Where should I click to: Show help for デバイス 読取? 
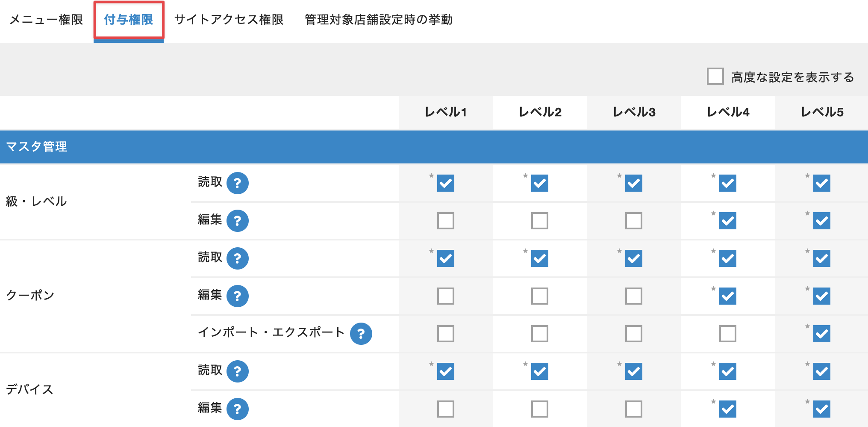click(237, 371)
